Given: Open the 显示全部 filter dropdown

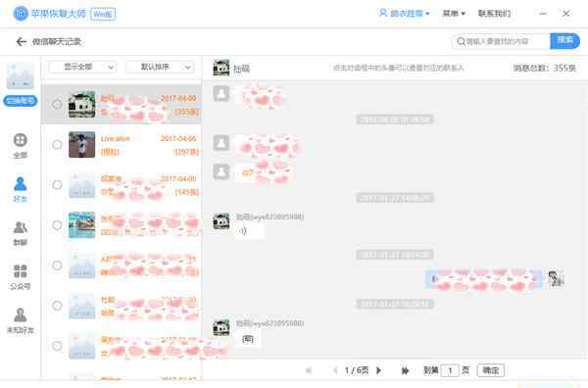Looking at the screenshot, I should coord(82,67).
